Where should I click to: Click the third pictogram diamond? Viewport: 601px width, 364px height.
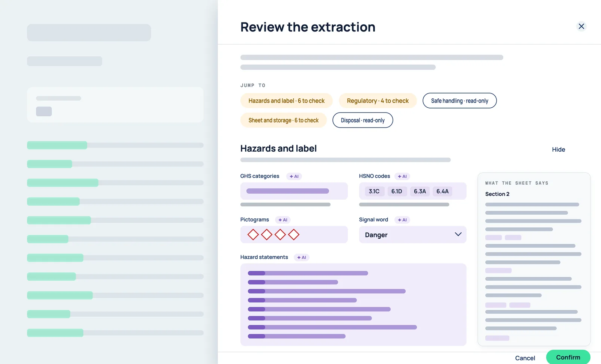(x=280, y=235)
